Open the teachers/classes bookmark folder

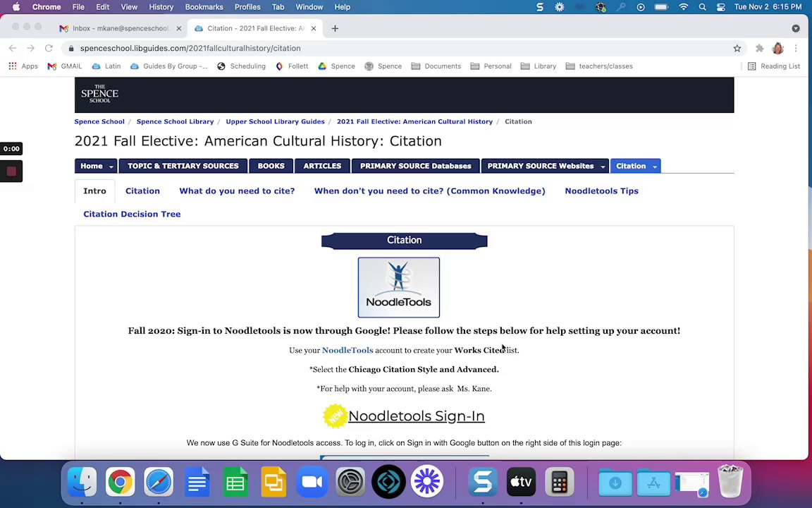point(599,66)
